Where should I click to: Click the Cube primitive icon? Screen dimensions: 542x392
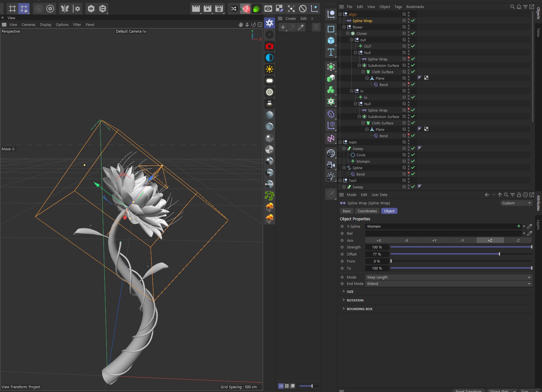click(x=331, y=40)
